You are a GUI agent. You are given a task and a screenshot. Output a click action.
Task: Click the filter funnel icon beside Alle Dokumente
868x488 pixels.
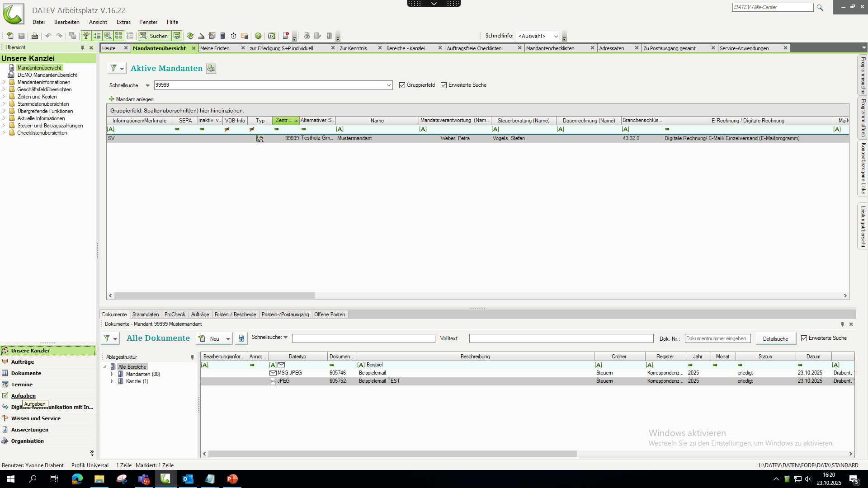click(x=107, y=338)
